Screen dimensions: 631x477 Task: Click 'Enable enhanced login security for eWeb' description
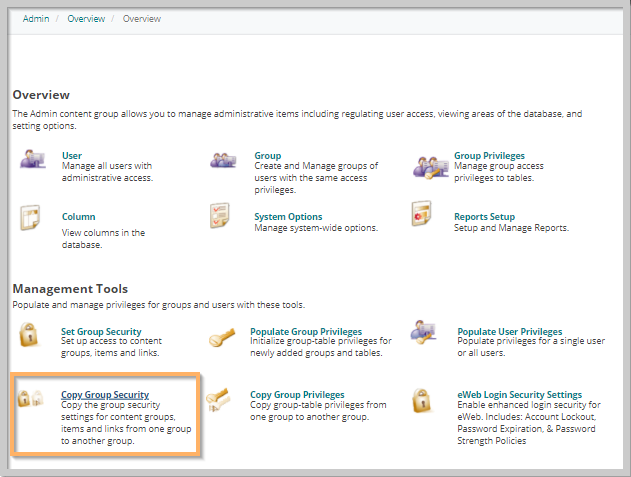pyautogui.click(x=529, y=423)
